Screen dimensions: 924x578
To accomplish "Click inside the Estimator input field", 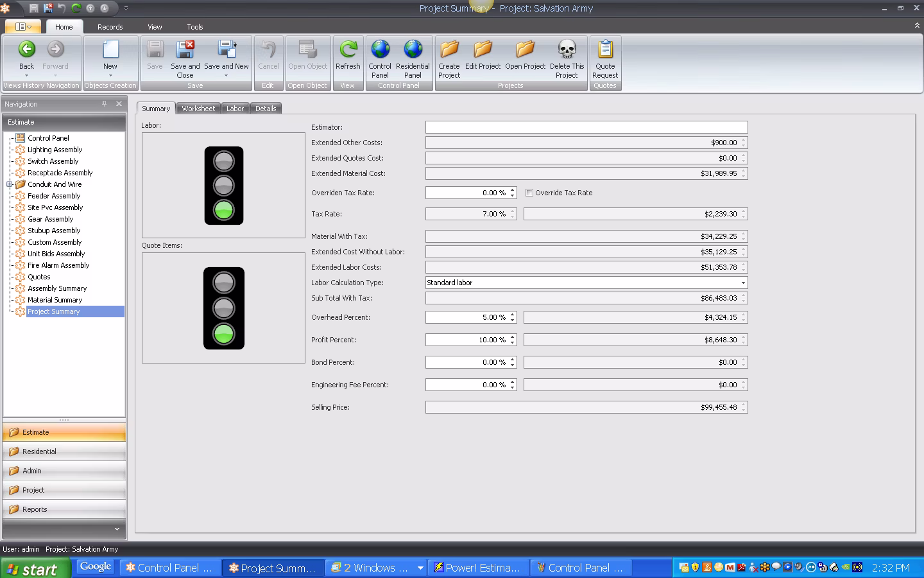I will click(586, 127).
